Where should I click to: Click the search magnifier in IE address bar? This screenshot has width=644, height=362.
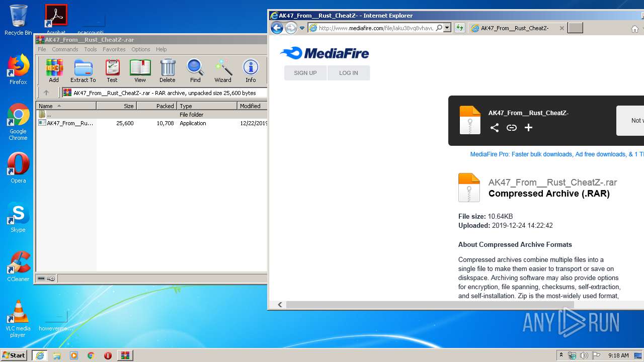(x=439, y=28)
